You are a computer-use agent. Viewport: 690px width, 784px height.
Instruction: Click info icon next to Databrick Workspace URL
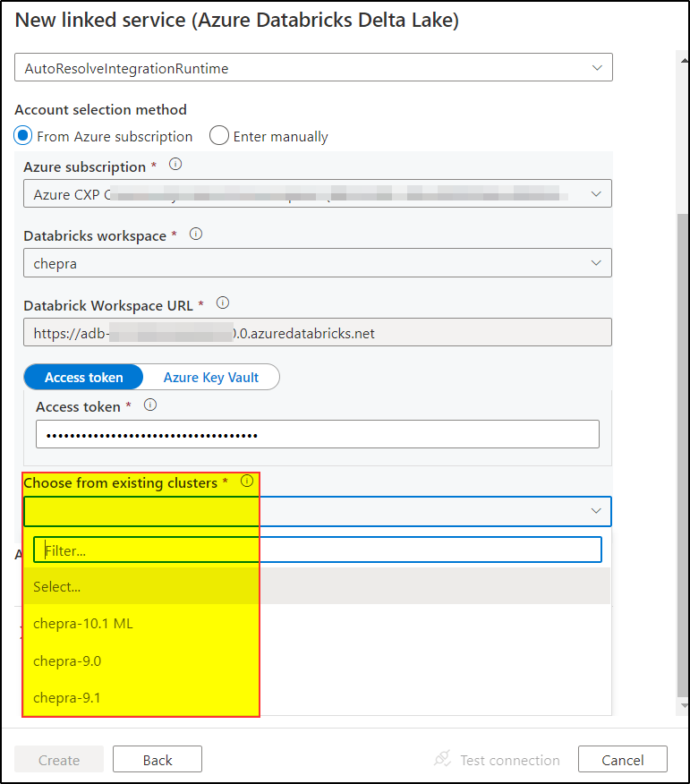pyautogui.click(x=223, y=303)
